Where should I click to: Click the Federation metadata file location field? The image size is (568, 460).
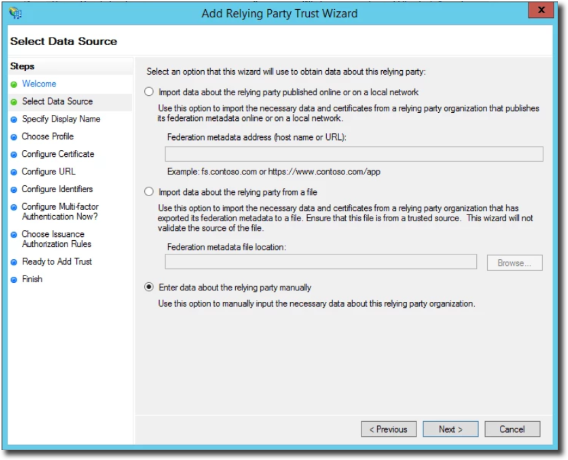click(321, 262)
